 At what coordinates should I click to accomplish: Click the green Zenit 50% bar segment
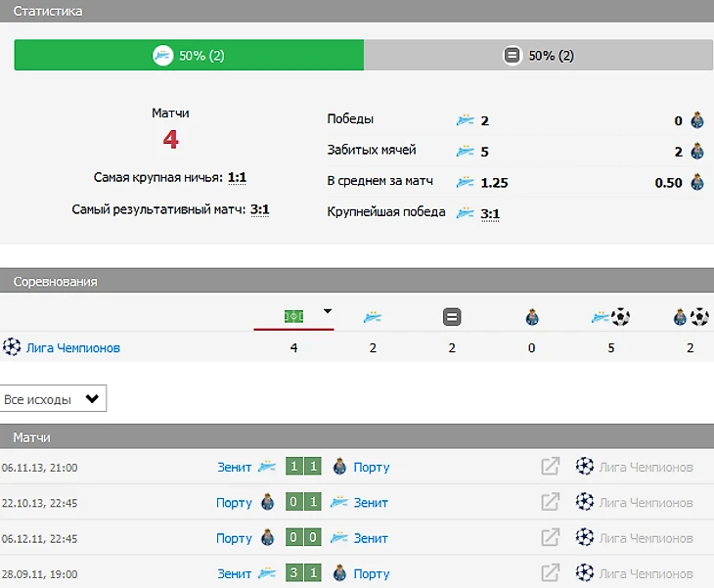(189, 56)
